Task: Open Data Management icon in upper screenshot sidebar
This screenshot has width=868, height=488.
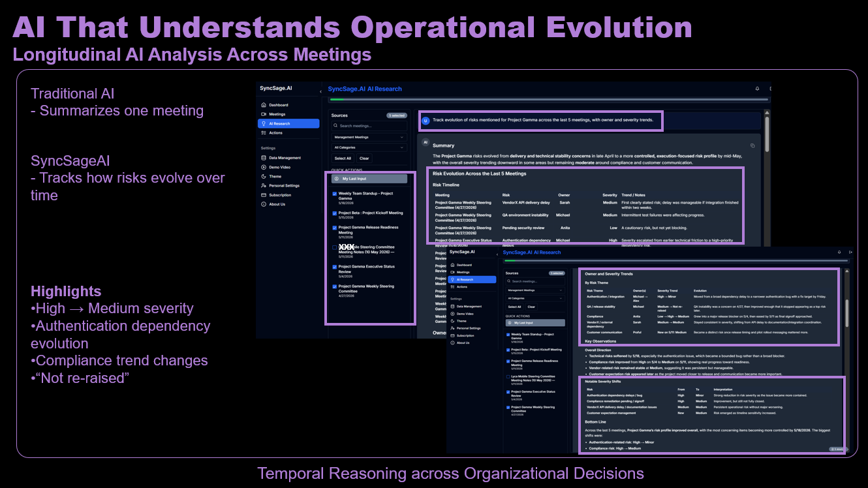Action: (x=263, y=158)
